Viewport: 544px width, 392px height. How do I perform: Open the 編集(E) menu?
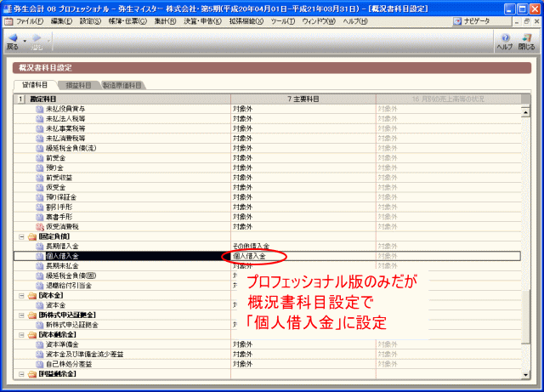coord(61,21)
